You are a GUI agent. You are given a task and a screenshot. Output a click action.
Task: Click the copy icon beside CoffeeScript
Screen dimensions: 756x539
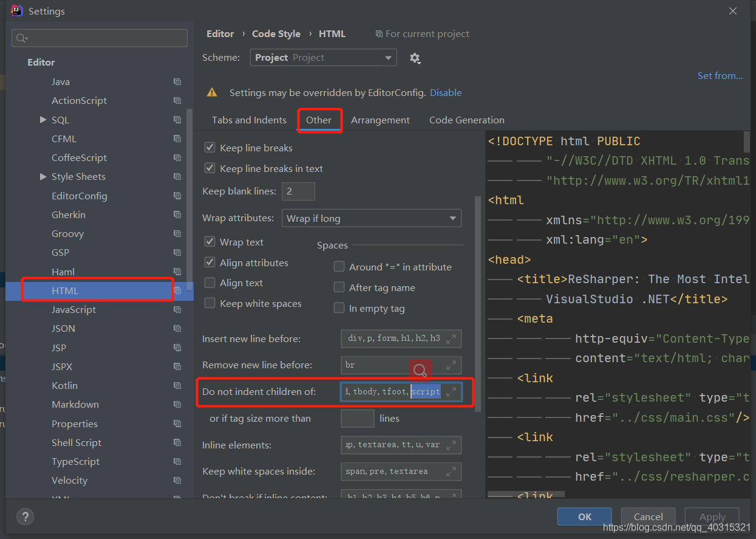point(177,157)
